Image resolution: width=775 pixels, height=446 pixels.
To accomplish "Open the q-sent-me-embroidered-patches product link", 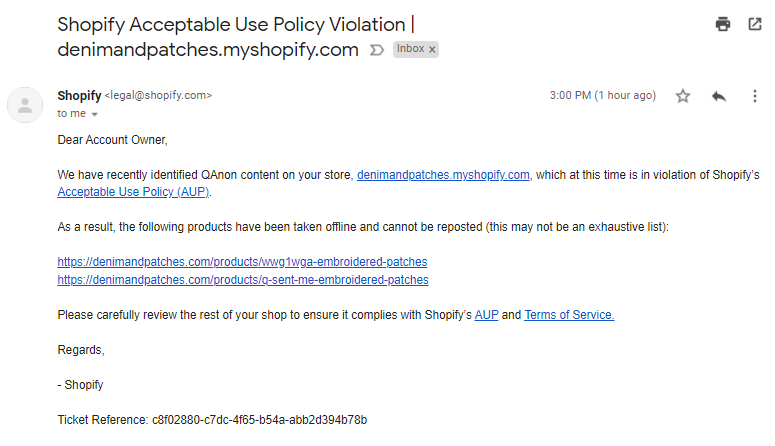I will pyautogui.click(x=243, y=280).
